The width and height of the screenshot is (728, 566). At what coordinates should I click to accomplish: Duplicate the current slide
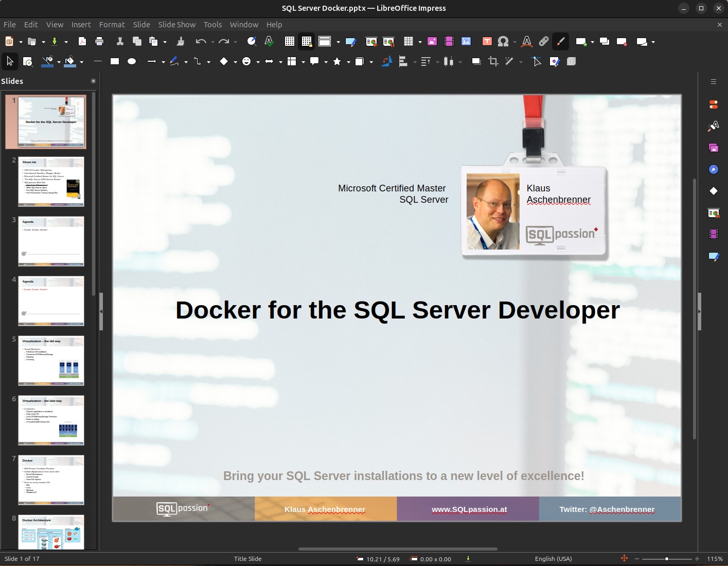[x=605, y=42]
